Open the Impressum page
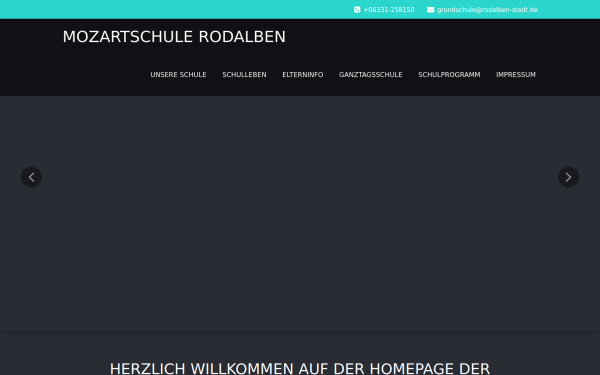 coord(516,75)
